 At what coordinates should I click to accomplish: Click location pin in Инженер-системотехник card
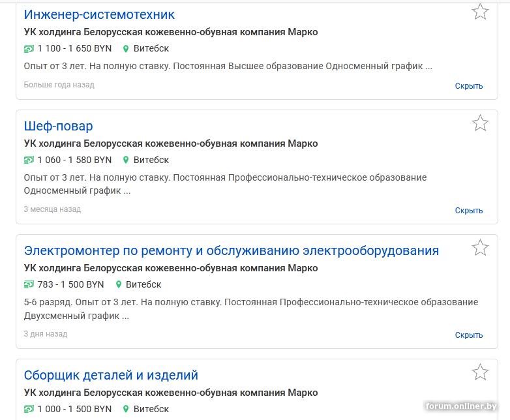127,49
